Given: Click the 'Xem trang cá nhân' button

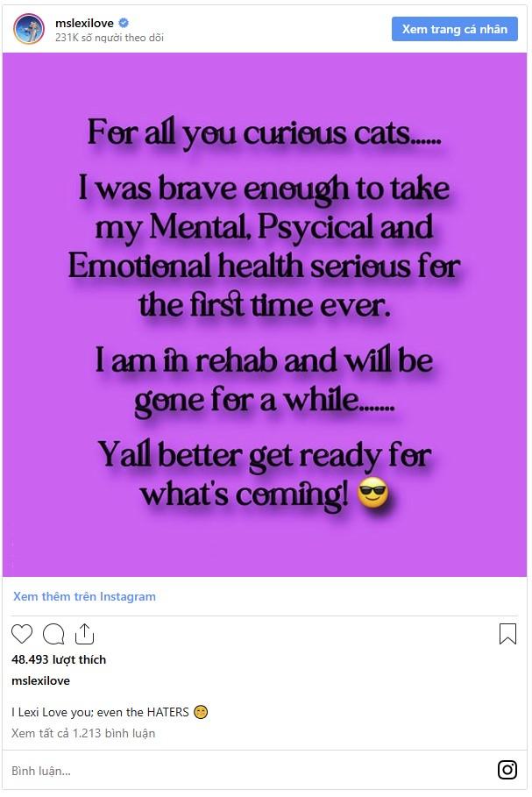Looking at the screenshot, I should pos(455,29).
